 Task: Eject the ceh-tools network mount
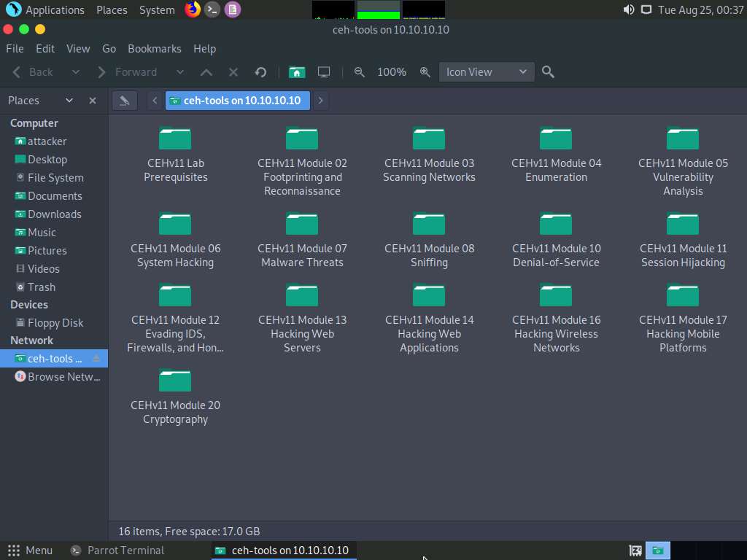point(96,359)
